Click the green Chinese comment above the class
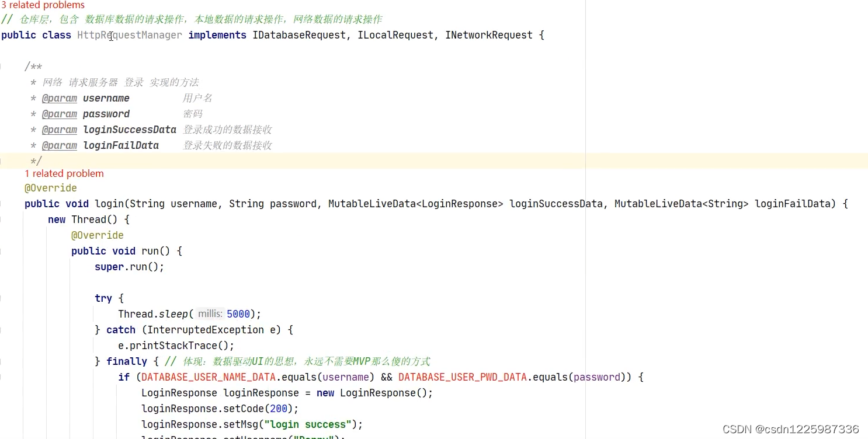The image size is (868, 439). click(192, 20)
